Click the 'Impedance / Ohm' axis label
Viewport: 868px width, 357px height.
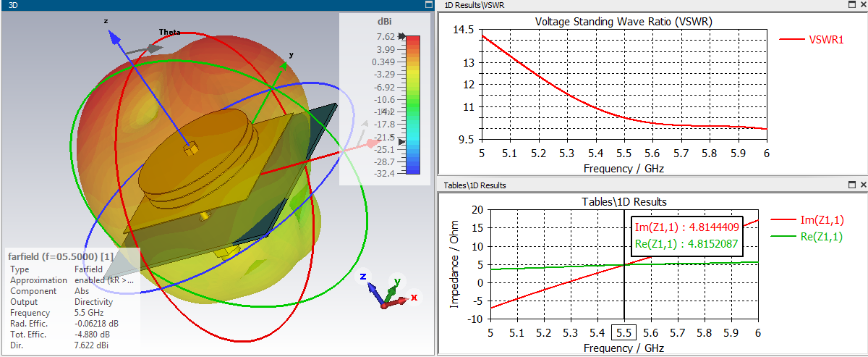pyautogui.click(x=454, y=264)
